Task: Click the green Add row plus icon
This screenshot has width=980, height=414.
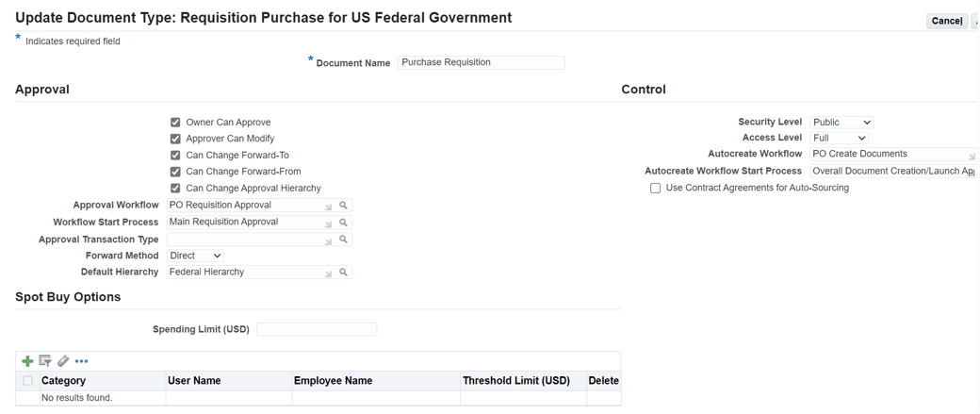Action: tap(27, 361)
